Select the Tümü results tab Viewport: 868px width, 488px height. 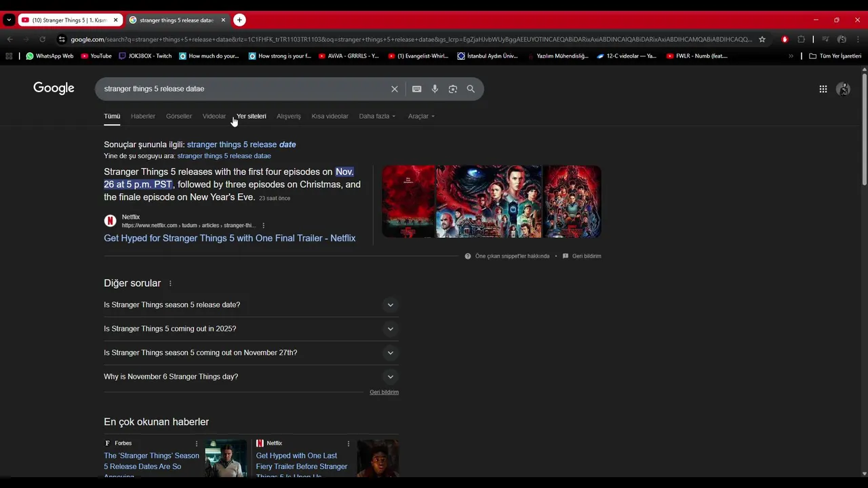click(x=112, y=117)
